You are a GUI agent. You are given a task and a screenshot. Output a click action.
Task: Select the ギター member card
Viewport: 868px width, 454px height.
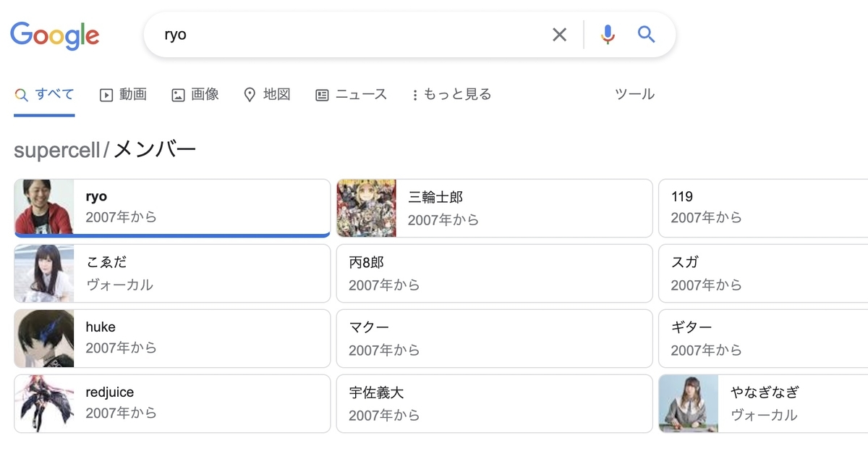[x=763, y=338]
